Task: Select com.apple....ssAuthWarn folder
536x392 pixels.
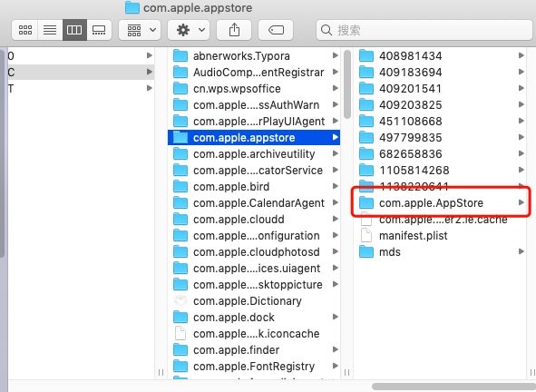Action: point(254,105)
